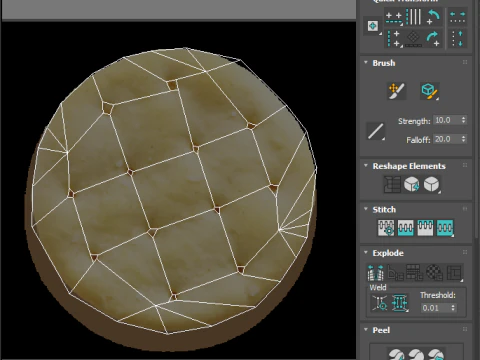Collapse the Stitch rollout

366,209
